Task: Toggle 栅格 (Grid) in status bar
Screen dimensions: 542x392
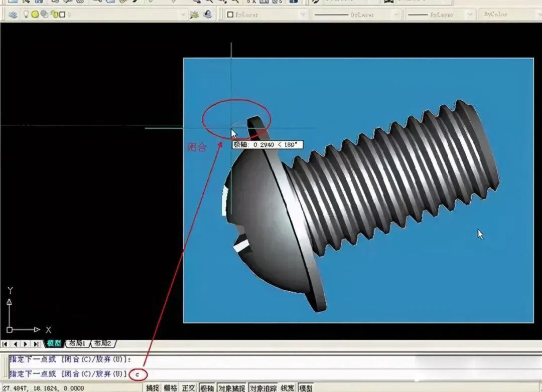Action: coord(171,388)
